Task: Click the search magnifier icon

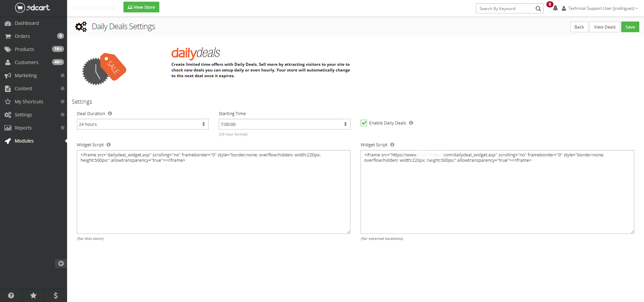Action: tap(538, 9)
